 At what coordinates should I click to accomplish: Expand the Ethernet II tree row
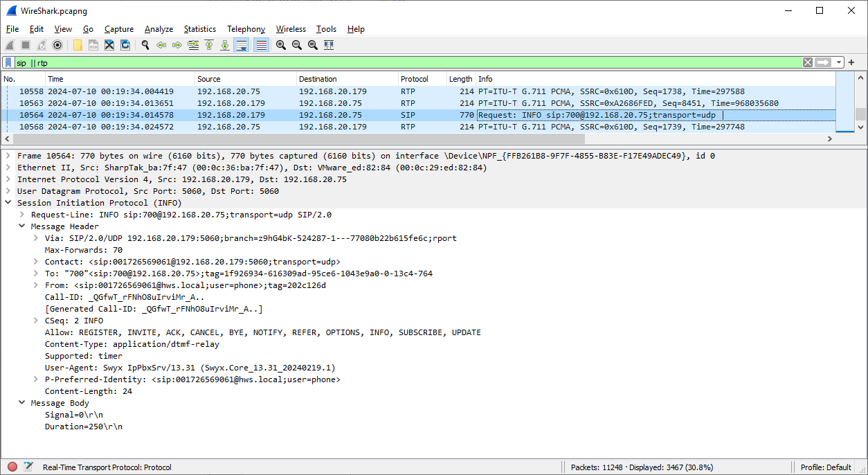pos(8,168)
